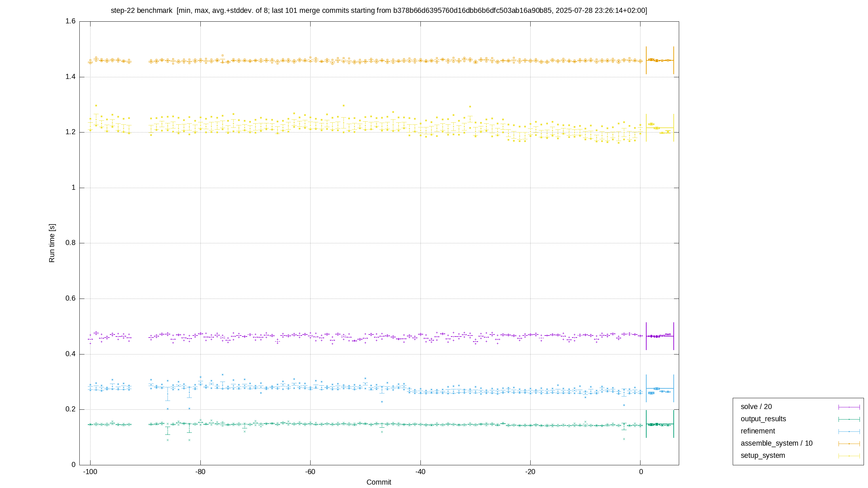868x488 pixels.
Task: Click the yellow setup_system legend line sample
Action: 849,456
